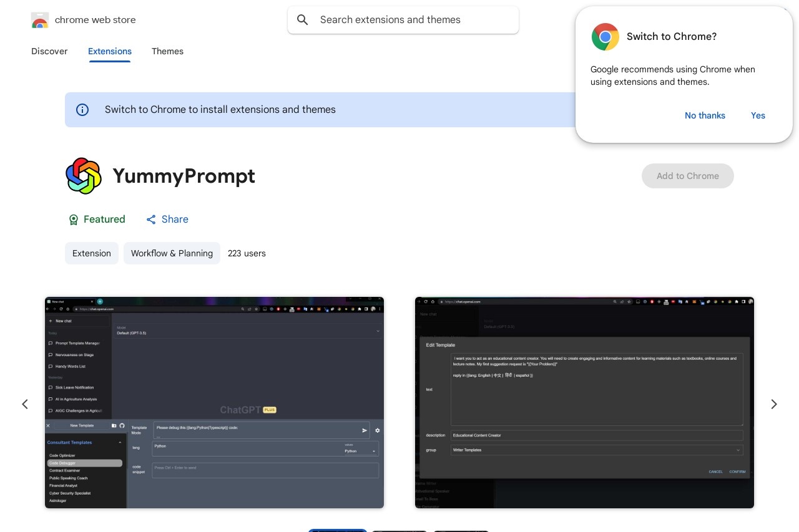Open the ChatGPT template manager screenshot
Screen dimensions: 799x532
point(214,402)
